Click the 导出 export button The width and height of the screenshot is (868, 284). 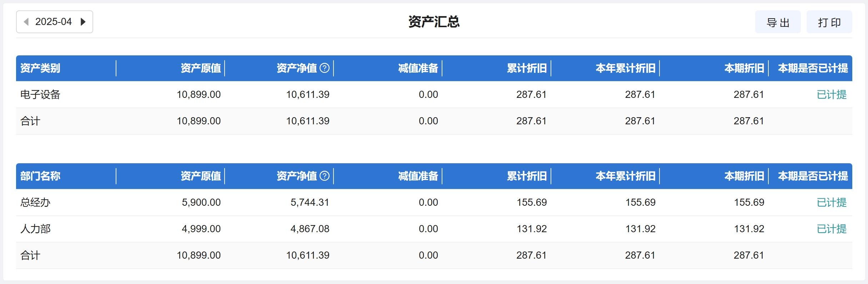(x=778, y=22)
